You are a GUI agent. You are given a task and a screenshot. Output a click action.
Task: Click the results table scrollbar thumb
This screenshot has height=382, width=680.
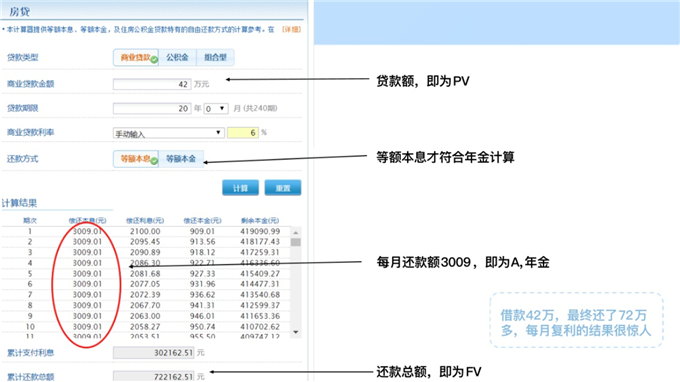[x=296, y=242]
